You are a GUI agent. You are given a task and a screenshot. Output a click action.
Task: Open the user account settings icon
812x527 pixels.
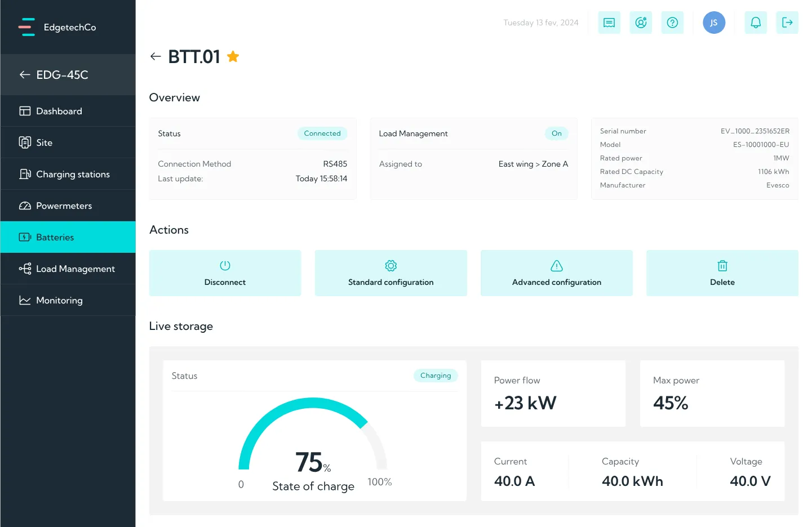[641, 23]
